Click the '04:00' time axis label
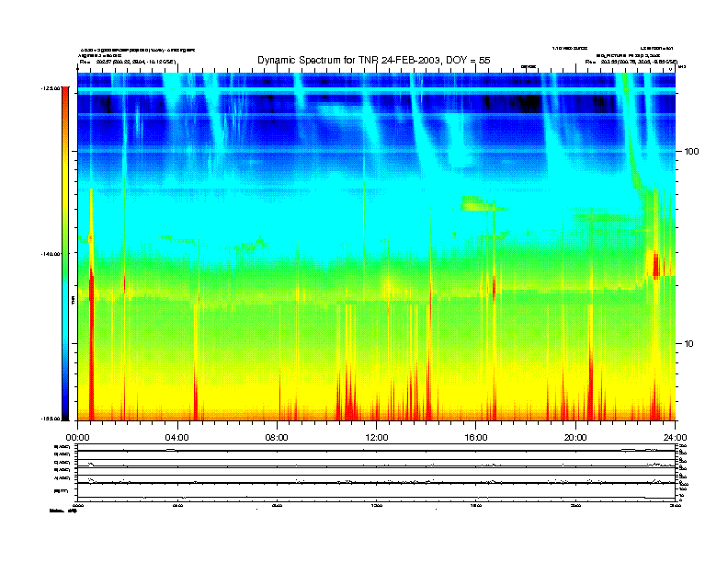Image resolution: width=728 pixels, height=563 pixels. (177, 438)
